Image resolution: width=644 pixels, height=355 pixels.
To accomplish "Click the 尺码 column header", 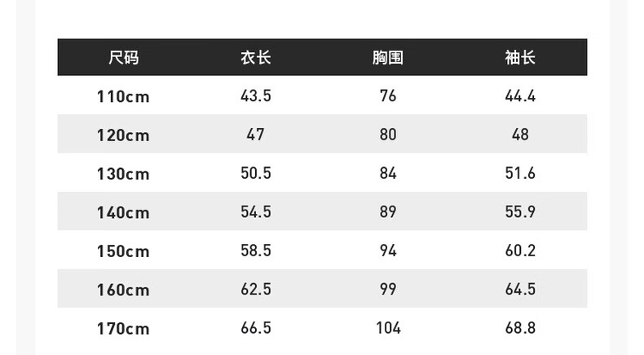I will 123,58.
